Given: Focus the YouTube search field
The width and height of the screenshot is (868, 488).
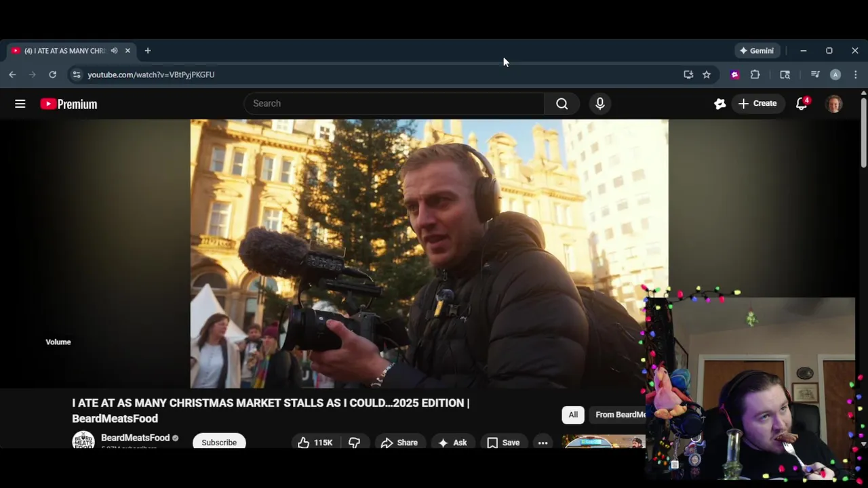Looking at the screenshot, I should [394, 104].
